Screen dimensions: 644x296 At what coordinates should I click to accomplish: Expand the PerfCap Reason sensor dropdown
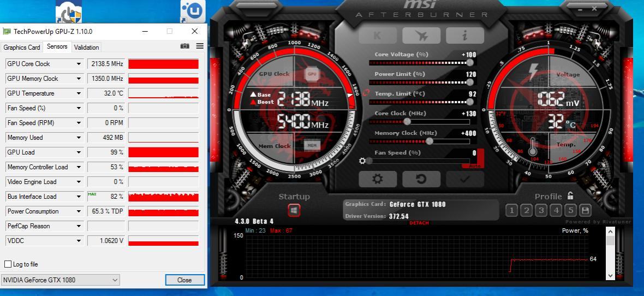[79, 227]
